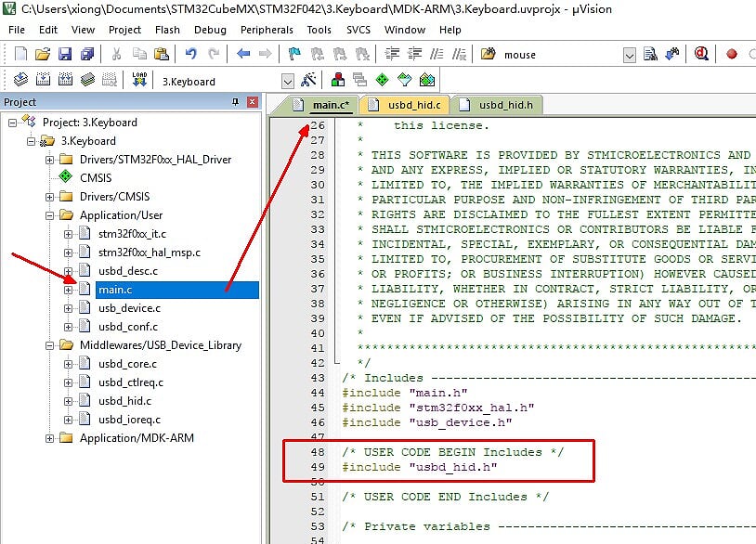756x544 pixels.
Task: Open the find text 'mouse' dropdown arrow
Action: [629, 56]
